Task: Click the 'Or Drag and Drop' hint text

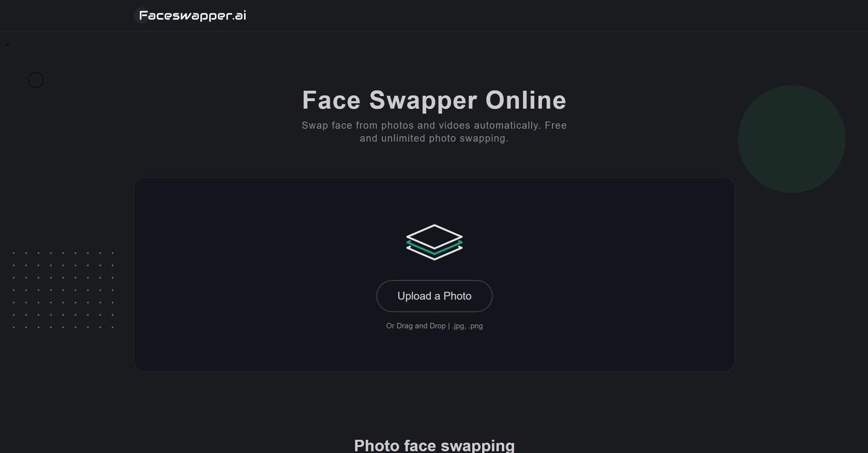Action: click(x=416, y=326)
